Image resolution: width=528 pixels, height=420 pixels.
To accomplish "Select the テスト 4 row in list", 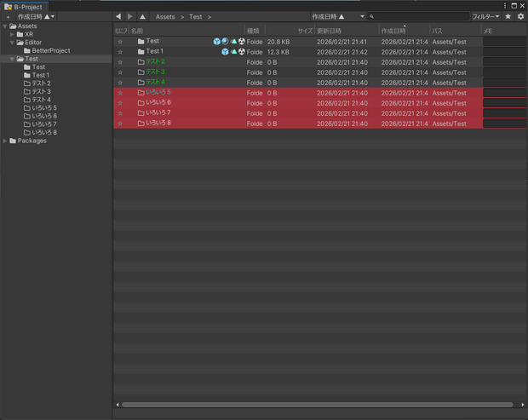I will [320, 83].
